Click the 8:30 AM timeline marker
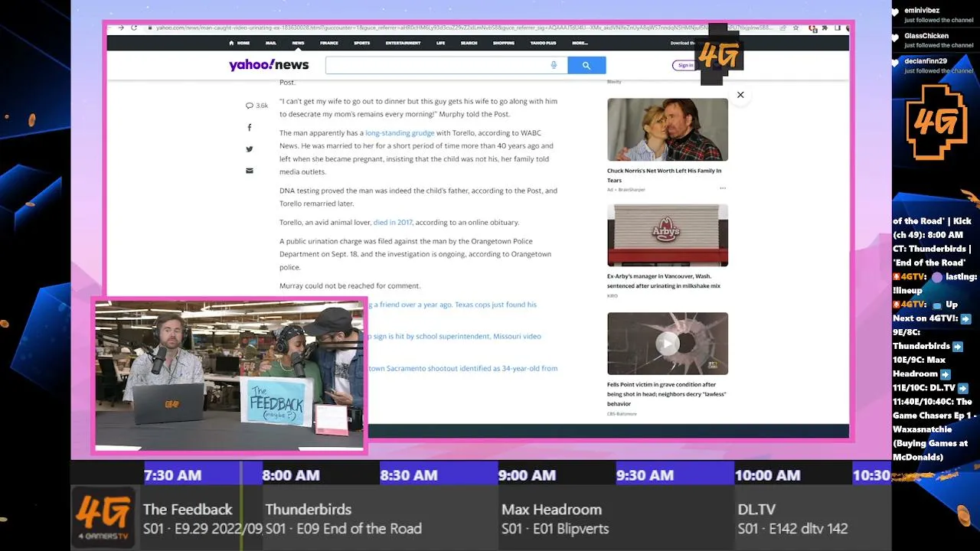Image resolution: width=980 pixels, height=551 pixels. click(409, 475)
